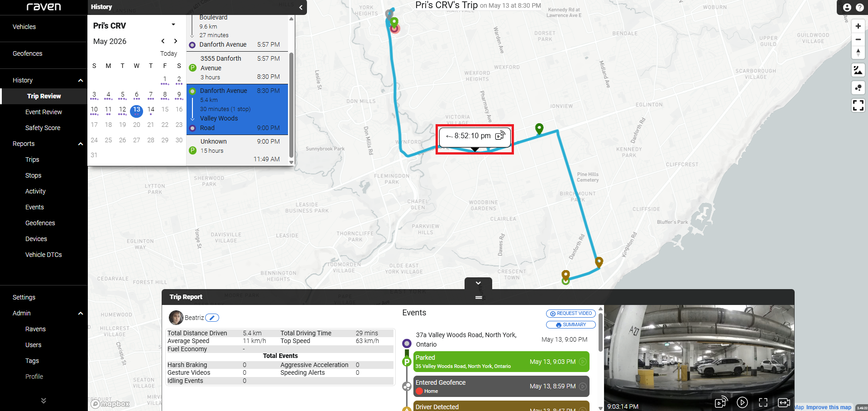868x411 pixels.
Task: Open Vehicle DTCs report
Action: 43,255
